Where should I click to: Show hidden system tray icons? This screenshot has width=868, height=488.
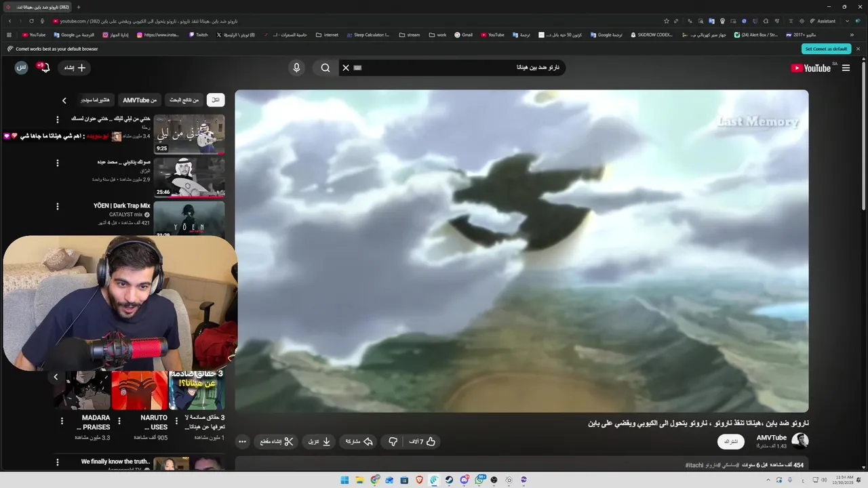point(768,480)
